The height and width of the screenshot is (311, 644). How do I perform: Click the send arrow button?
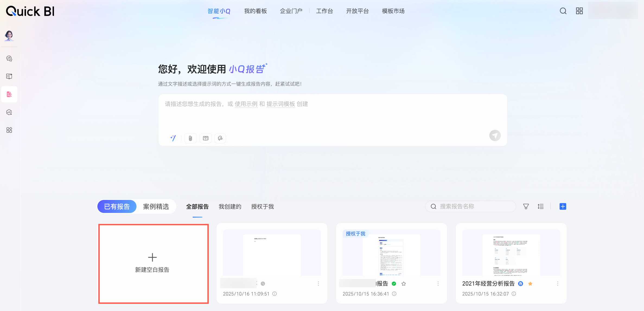495,135
